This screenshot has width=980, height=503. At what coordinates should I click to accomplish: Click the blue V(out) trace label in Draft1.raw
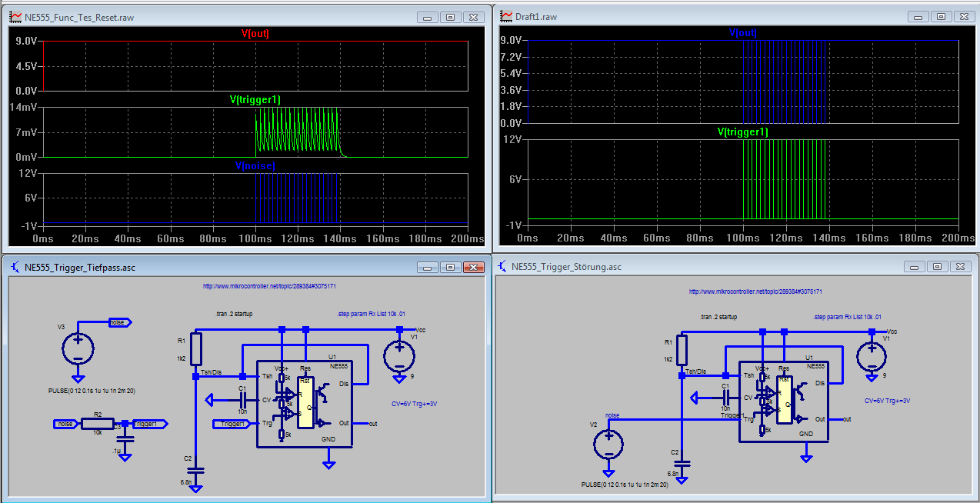point(743,33)
